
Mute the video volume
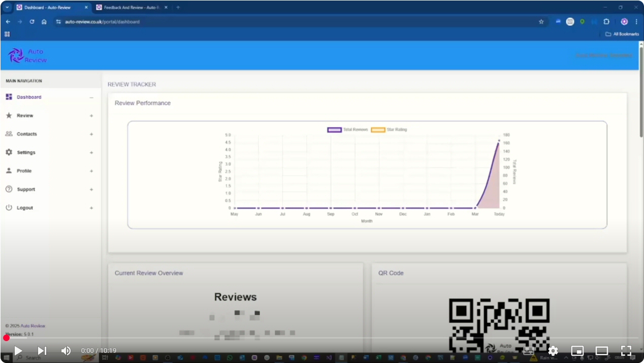point(66,351)
